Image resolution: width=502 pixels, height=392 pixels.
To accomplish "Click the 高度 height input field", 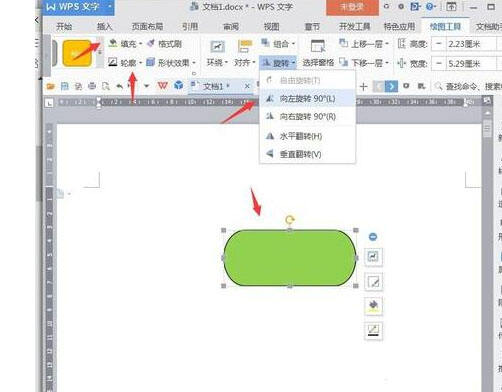I will pos(471,44).
